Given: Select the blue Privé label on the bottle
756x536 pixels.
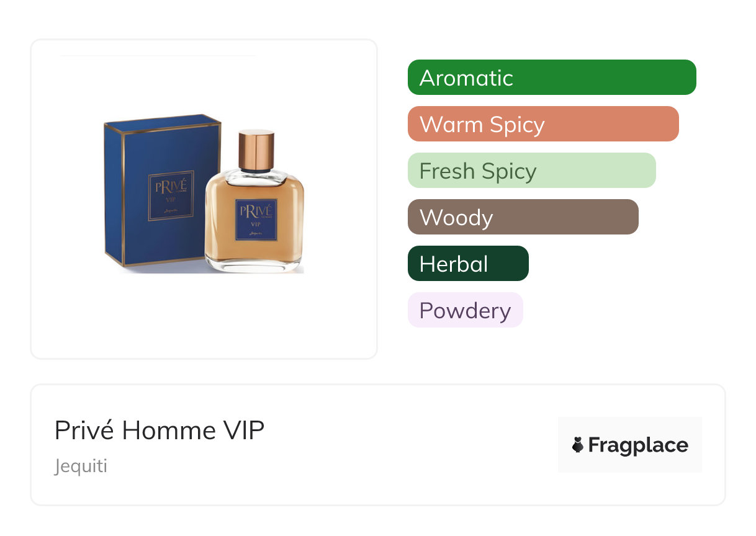Looking at the screenshot, I should 256,218.
